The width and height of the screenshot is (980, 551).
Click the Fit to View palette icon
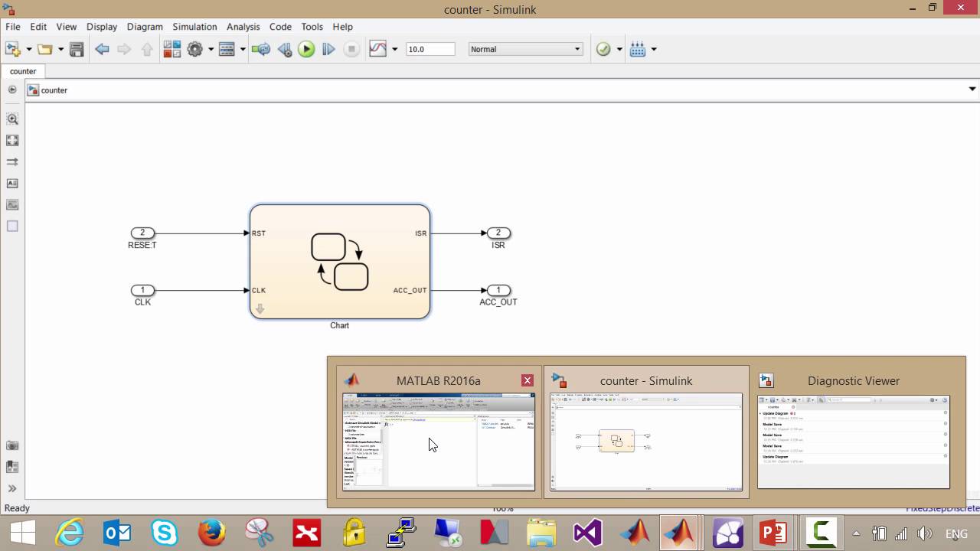pos(12,140)
